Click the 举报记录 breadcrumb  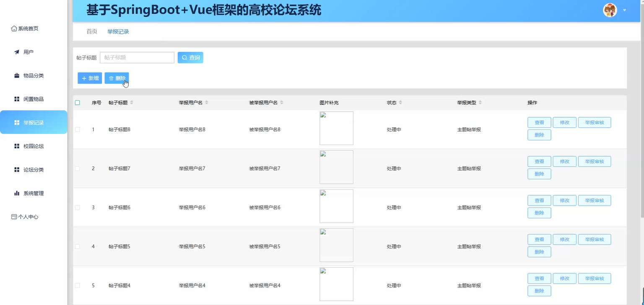click(118, 31)
